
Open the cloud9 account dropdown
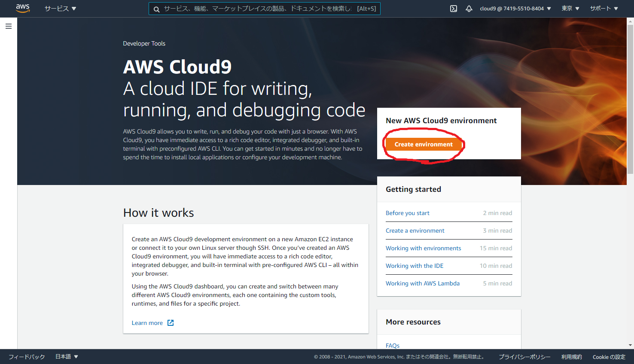[515, 9]
